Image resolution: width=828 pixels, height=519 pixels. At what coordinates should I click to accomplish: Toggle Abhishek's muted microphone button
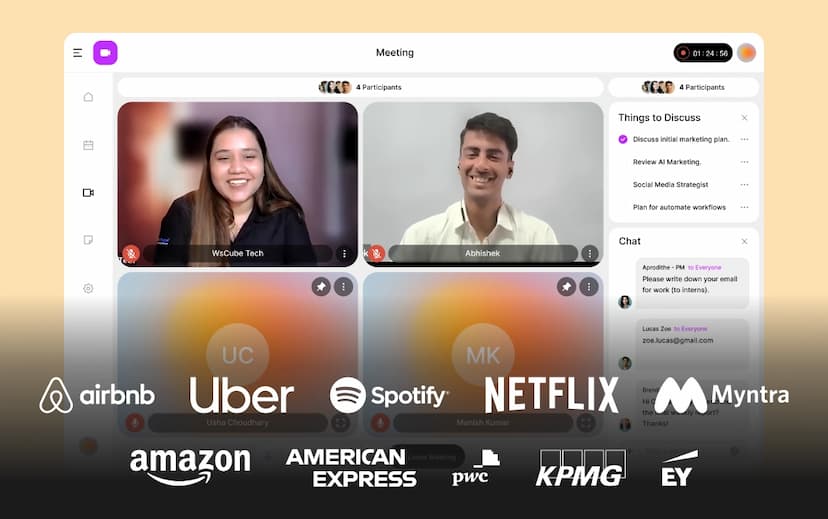[376, 254]
